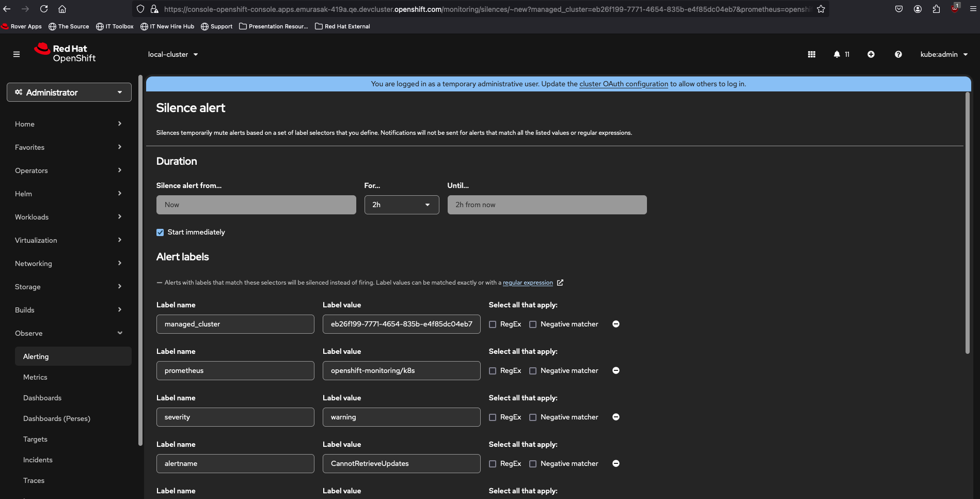Screen dimensions: 980x499
Task: Expand the Networking navigation section
Action: (x=69, y=263)
